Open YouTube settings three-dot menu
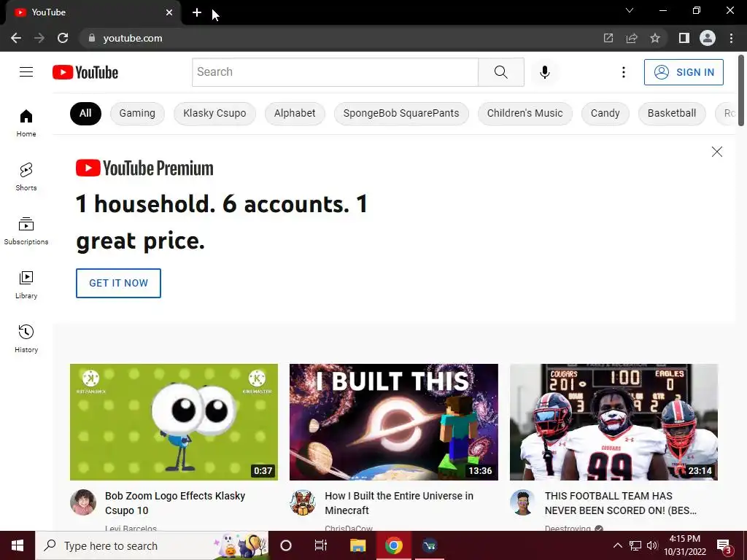Viewport: 747px width, 560px height. tap(623, 72)
